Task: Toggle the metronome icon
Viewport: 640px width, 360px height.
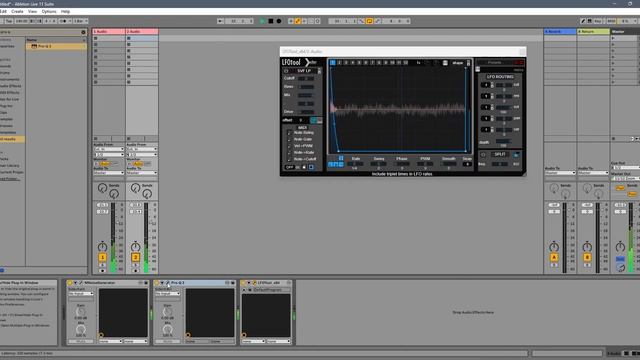Action: [63, 21]
